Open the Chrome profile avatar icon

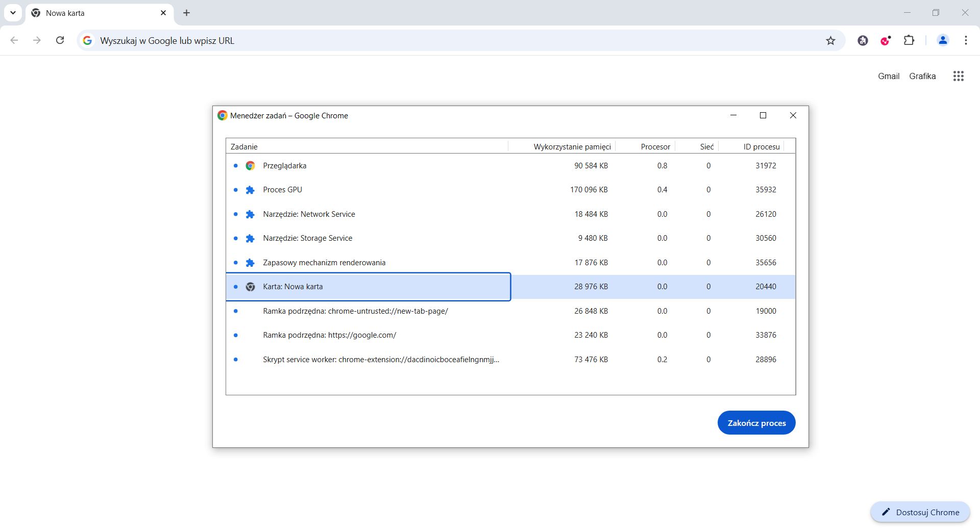pos(943,40)
